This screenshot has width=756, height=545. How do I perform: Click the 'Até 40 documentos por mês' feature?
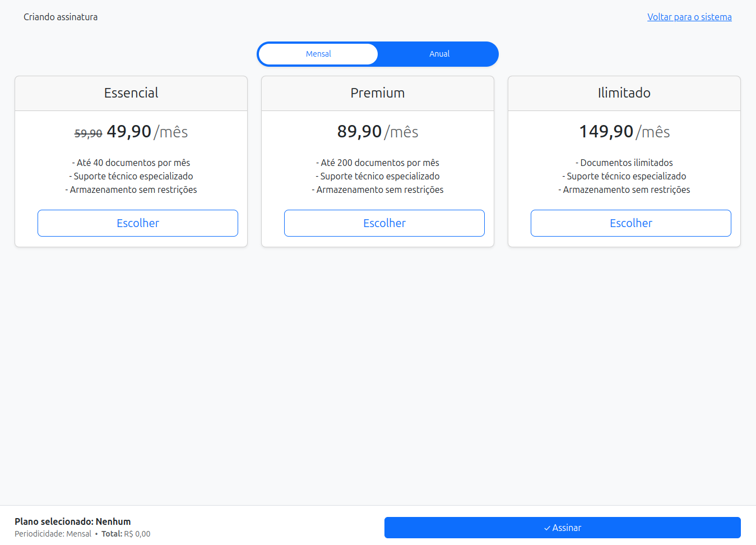tap(131, 163)
